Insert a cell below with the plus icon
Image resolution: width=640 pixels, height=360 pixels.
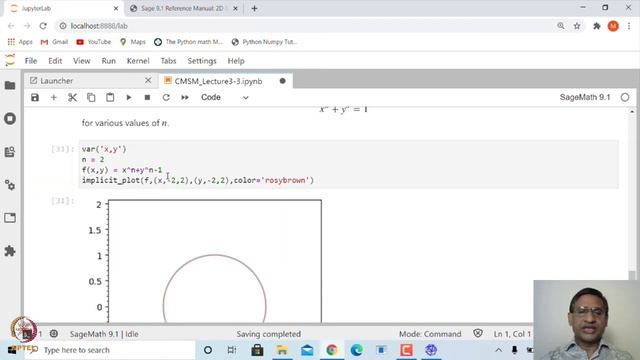coord(53,98)
